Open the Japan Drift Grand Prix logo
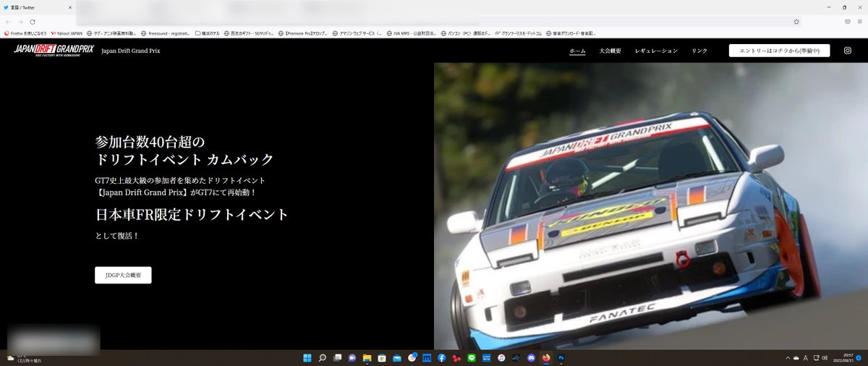 click(x=54, y=50)
